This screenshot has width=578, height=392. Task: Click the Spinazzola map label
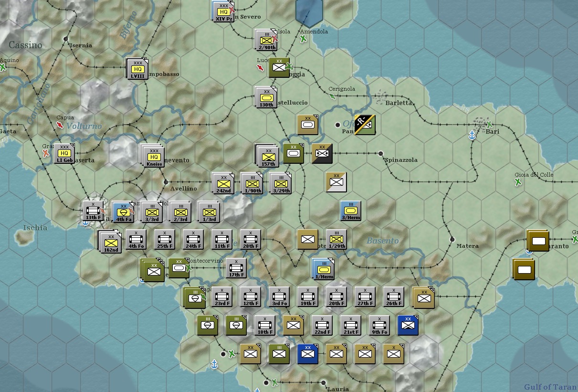pos(401,160)
